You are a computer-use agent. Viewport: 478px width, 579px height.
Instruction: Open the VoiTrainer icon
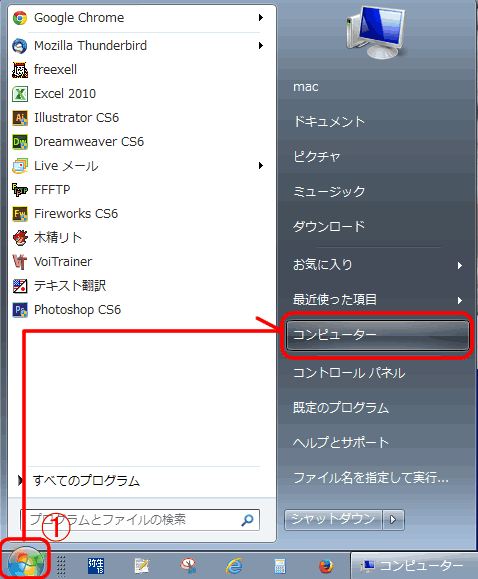[20, 262]
